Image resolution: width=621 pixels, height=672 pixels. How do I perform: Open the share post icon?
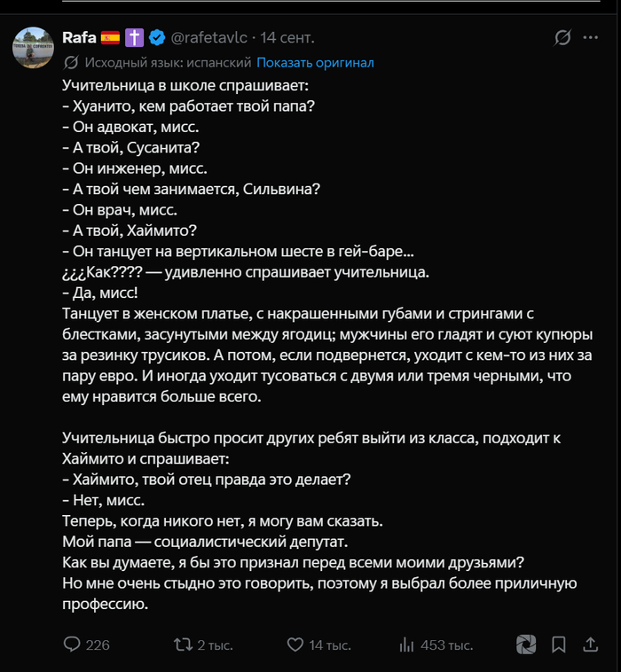coord(591,645)
